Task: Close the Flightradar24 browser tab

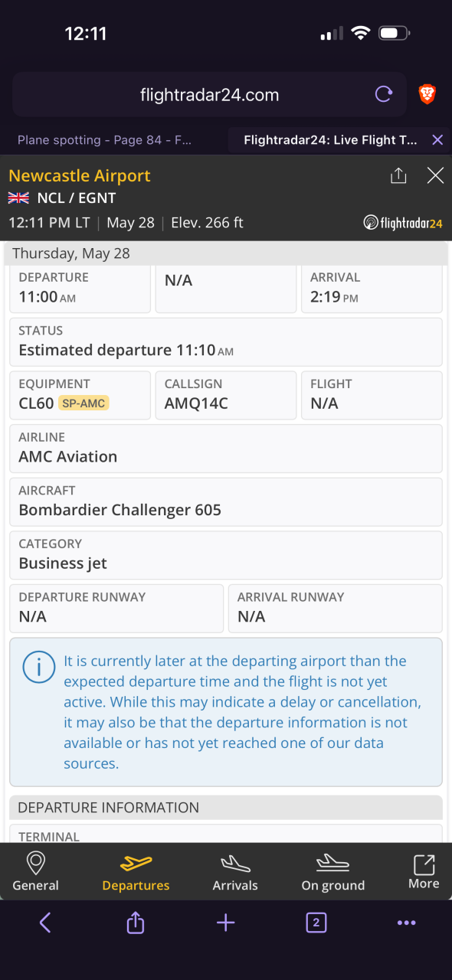Action: tap(437, 140)
